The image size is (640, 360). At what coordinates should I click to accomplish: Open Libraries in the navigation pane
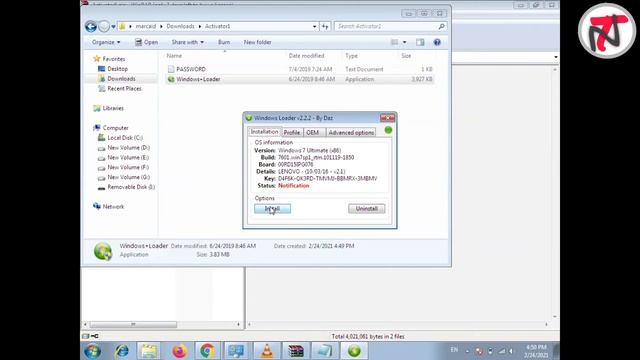(x=113, y=108)
